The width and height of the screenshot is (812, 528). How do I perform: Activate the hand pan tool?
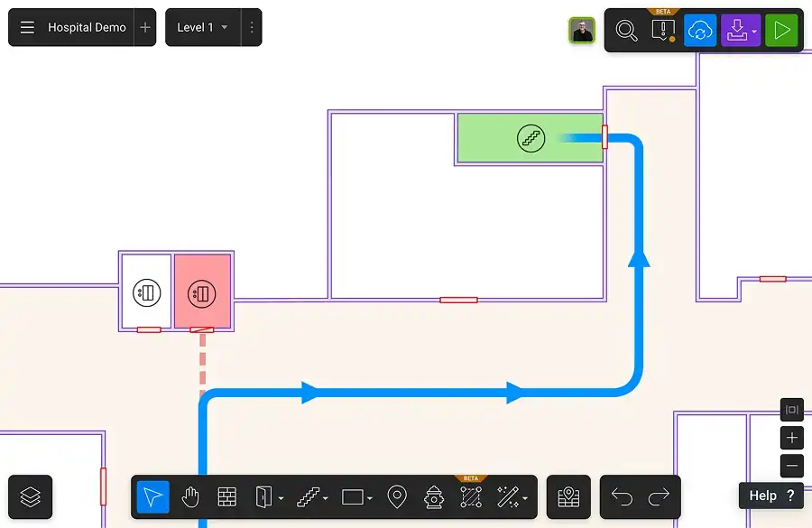[x=190, y=496]
